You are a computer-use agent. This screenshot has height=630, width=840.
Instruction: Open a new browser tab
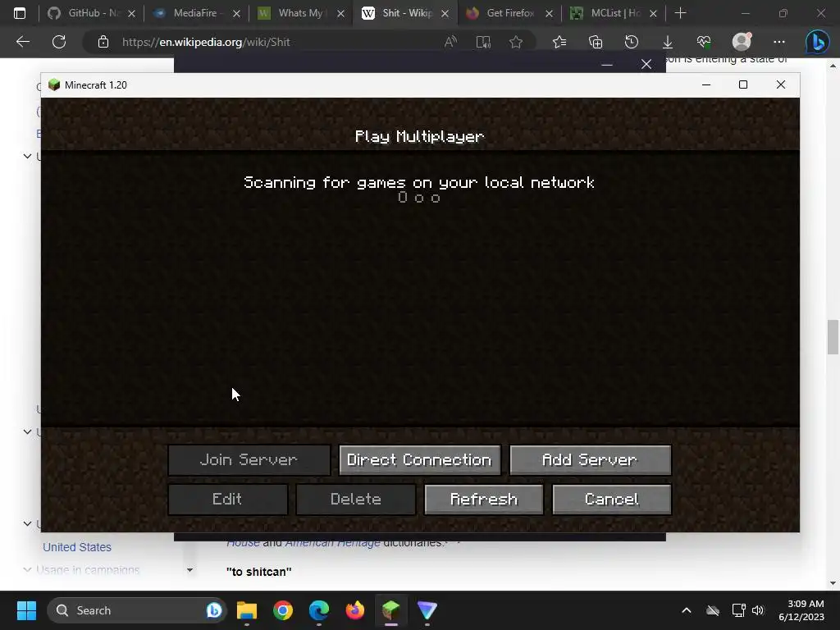pos(680,13)
